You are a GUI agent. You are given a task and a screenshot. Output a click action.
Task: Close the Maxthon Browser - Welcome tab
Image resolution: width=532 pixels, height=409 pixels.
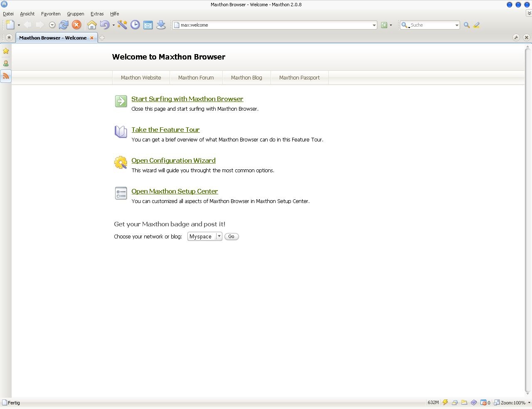92,38
